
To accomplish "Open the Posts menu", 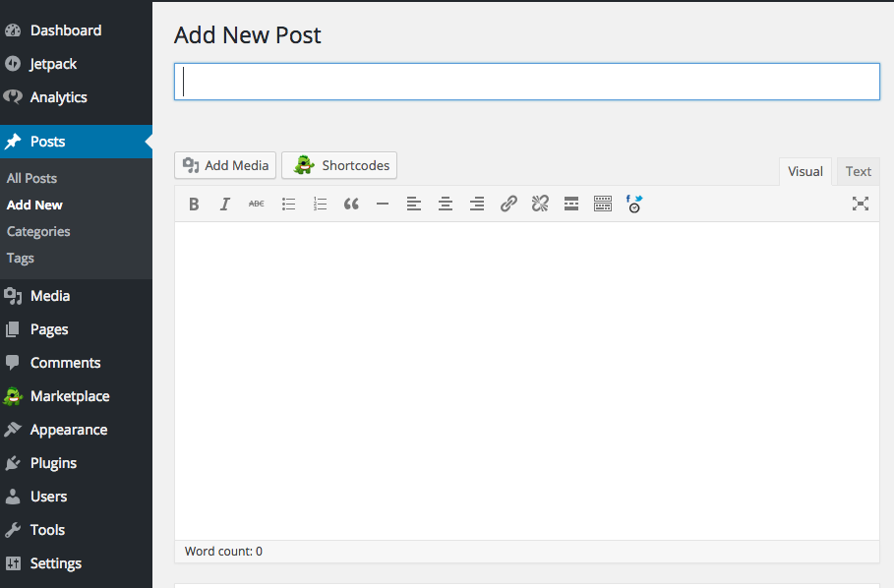I will click(76, 142).
